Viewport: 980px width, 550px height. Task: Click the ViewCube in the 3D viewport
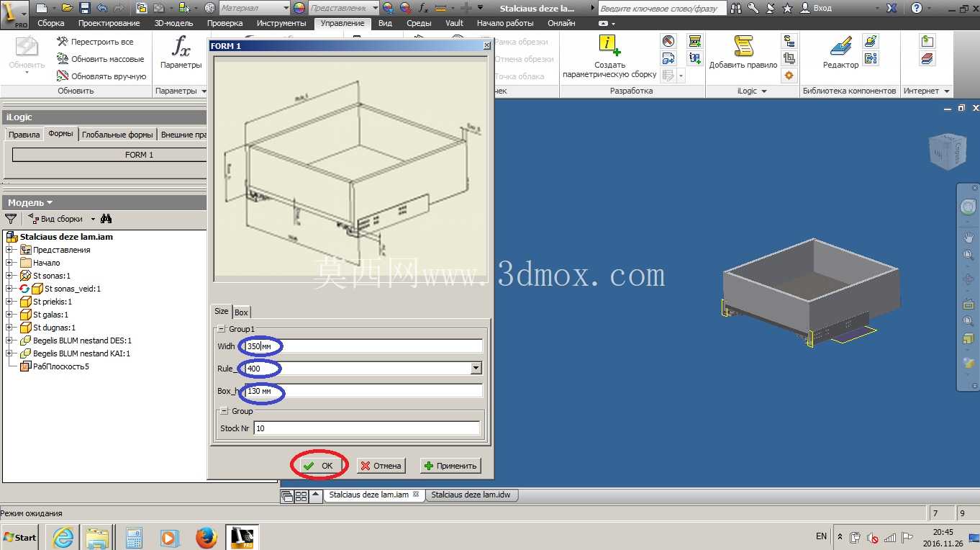[947, 151]
